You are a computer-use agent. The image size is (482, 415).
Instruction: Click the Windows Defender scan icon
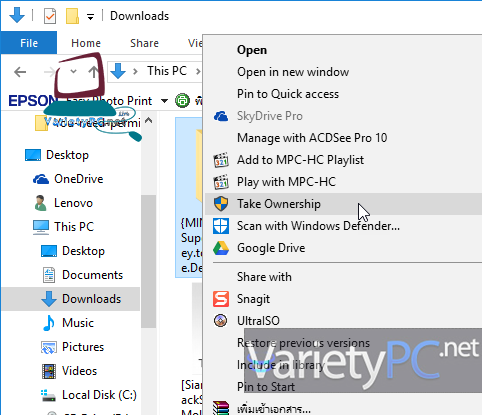coord(221,226)
